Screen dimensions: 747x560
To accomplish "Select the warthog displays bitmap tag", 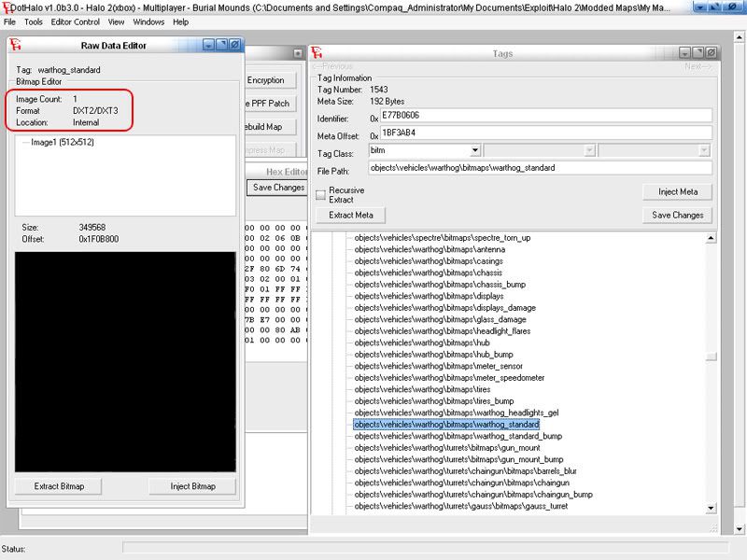I will (x=429, y=296).
